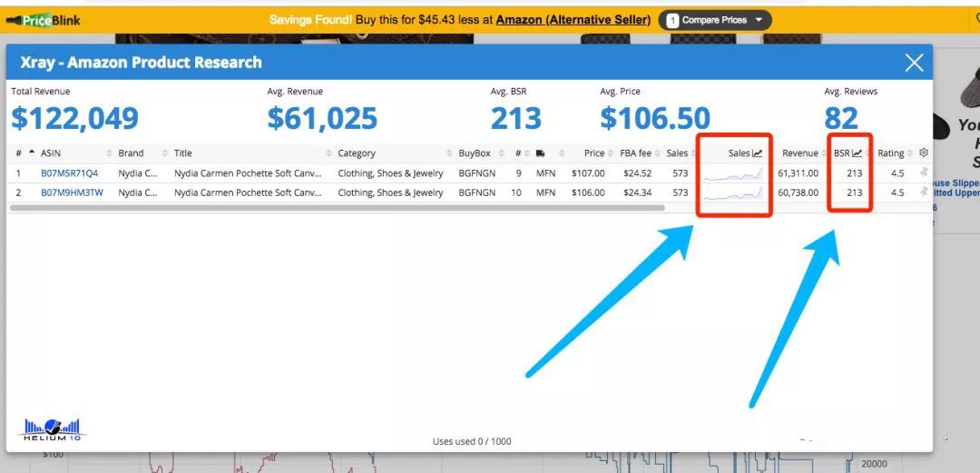This screenshot has height=473, width=980.
Task: View sales sparkline for first product
Action: pyautogui.click(x=732, y=172)
